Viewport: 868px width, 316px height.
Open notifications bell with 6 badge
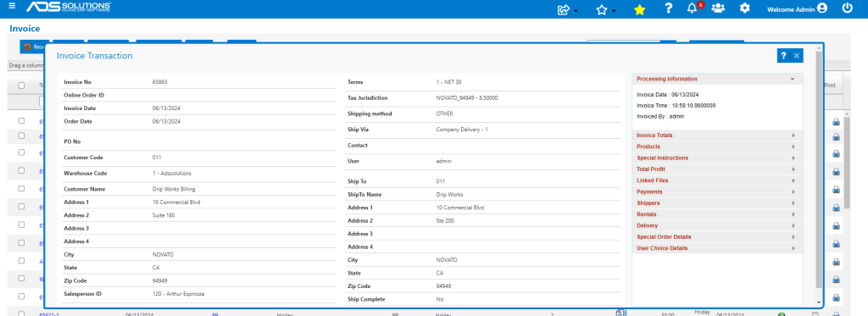[692, 8]
